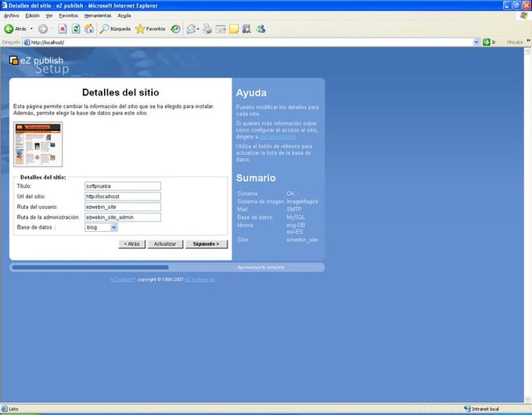Open the Archivo menu
The width and height of the screenshot is (532, 415).
click(x=11, y=16)
